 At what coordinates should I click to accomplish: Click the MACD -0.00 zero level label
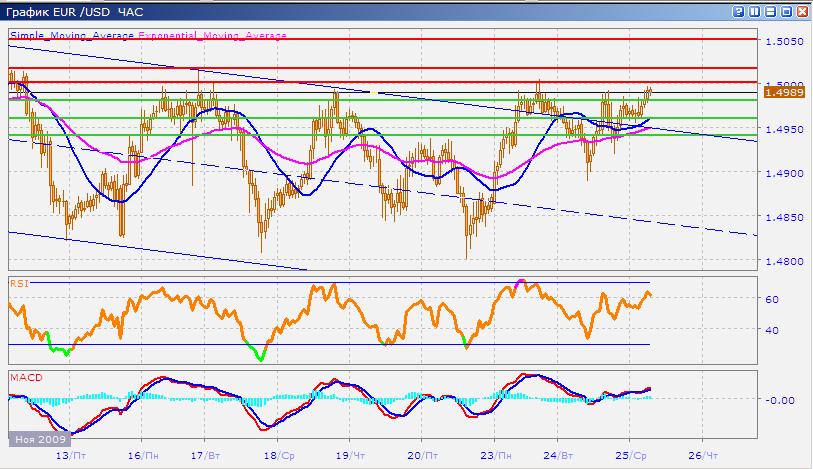780,400
